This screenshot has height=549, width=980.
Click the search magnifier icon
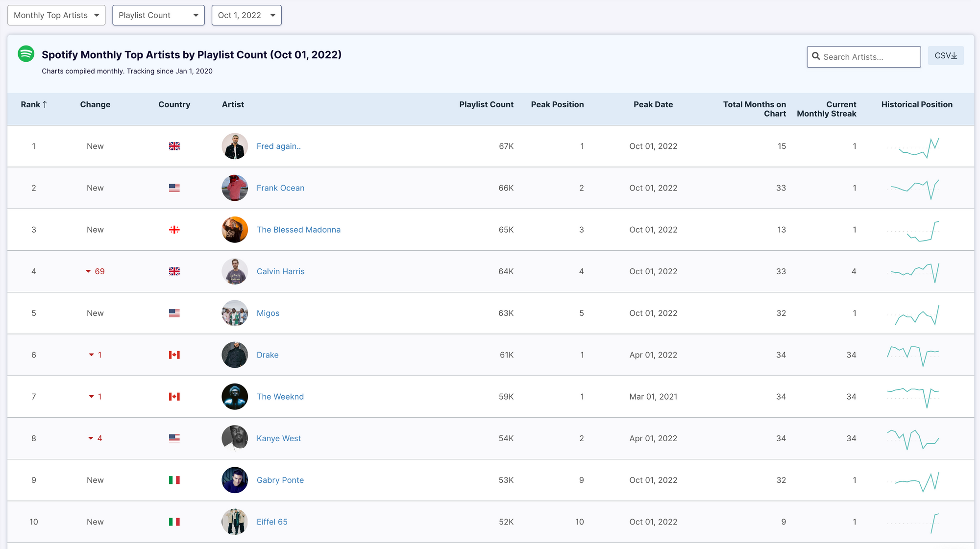pyautogui.click(x=816, y=56)
